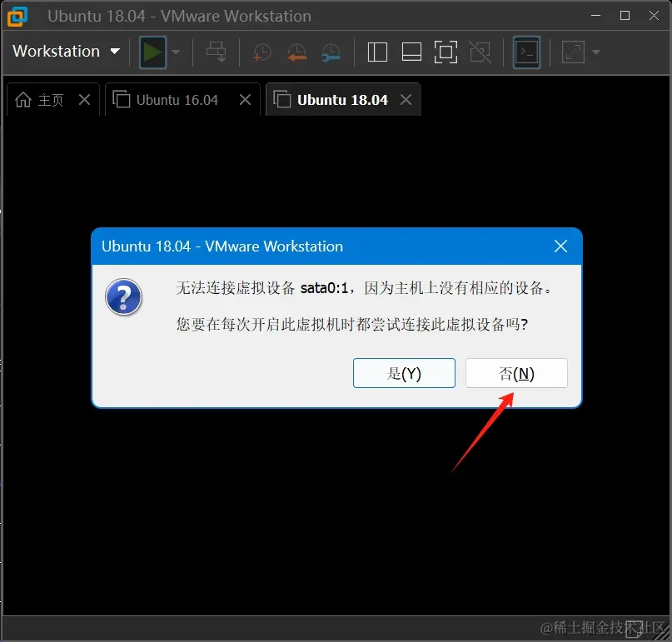
Task: Open the console view terminal icon
Action: [x=526, y=52]
